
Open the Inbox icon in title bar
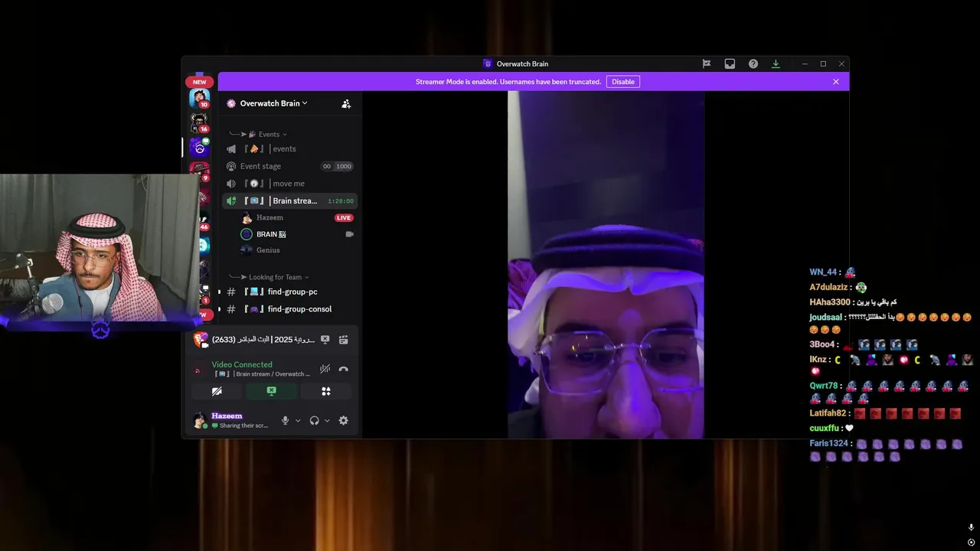point(730,64)
